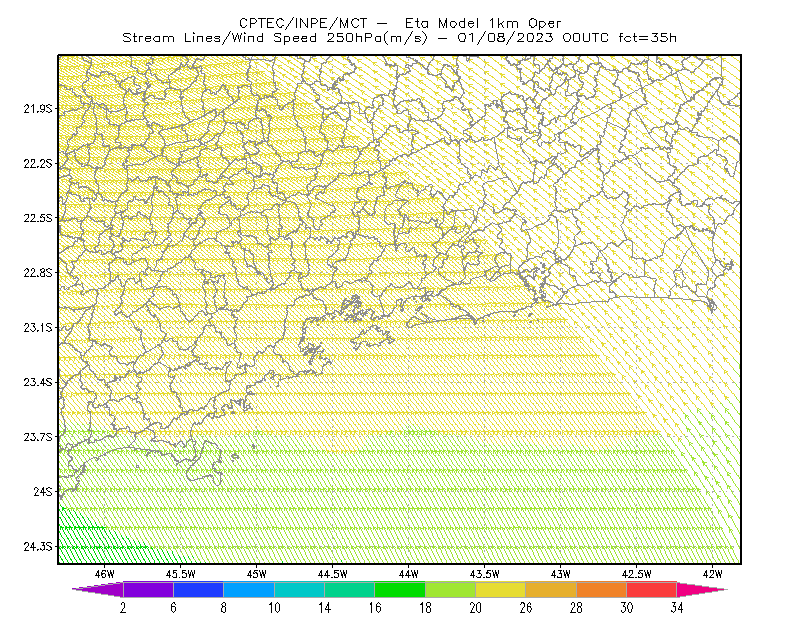Pick the gold swatch between 26 and 28

(x=551, y=589)
